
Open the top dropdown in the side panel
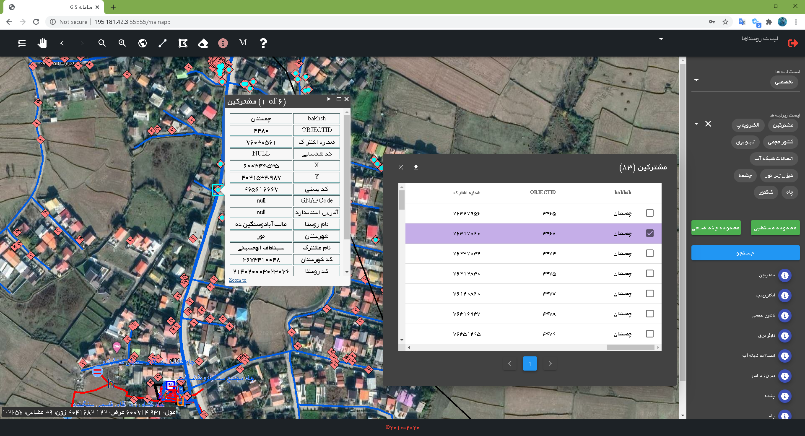tap(696, 80)
